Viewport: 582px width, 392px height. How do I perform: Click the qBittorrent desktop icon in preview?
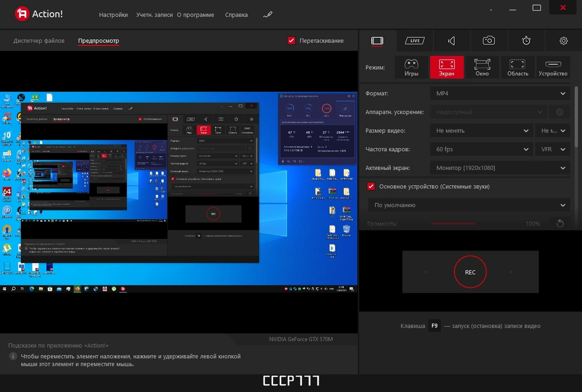coord(7,211)
